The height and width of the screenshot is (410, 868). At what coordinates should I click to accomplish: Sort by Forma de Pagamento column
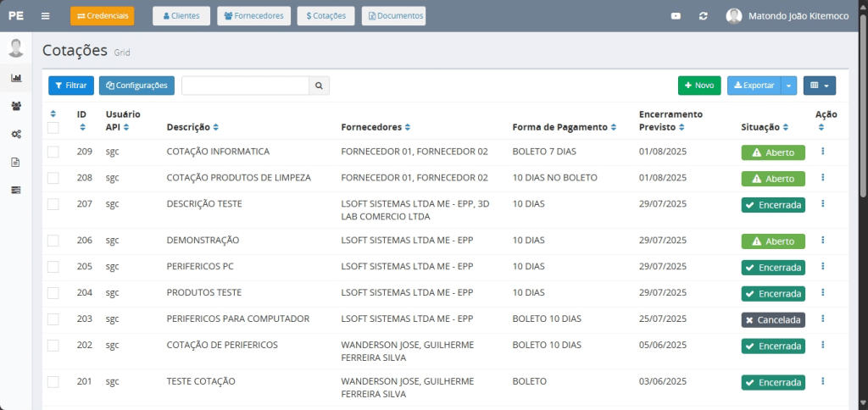(614, 127)
